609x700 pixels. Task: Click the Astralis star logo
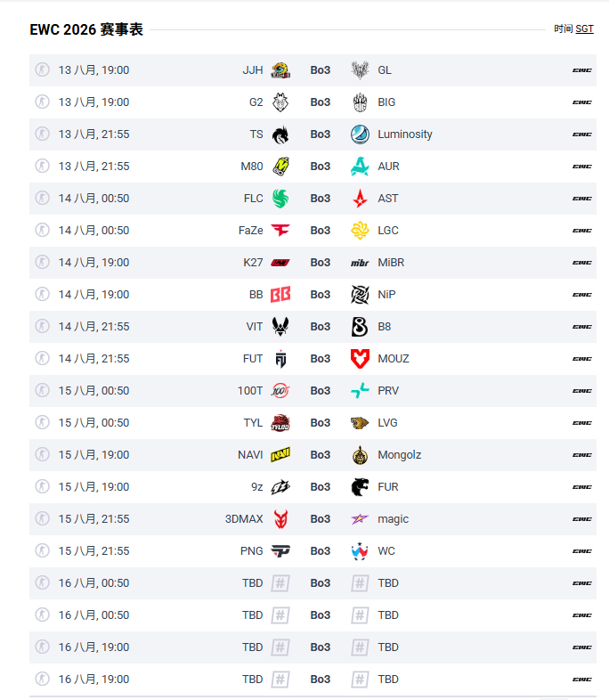pyautogui.click(x=360, y=199)
